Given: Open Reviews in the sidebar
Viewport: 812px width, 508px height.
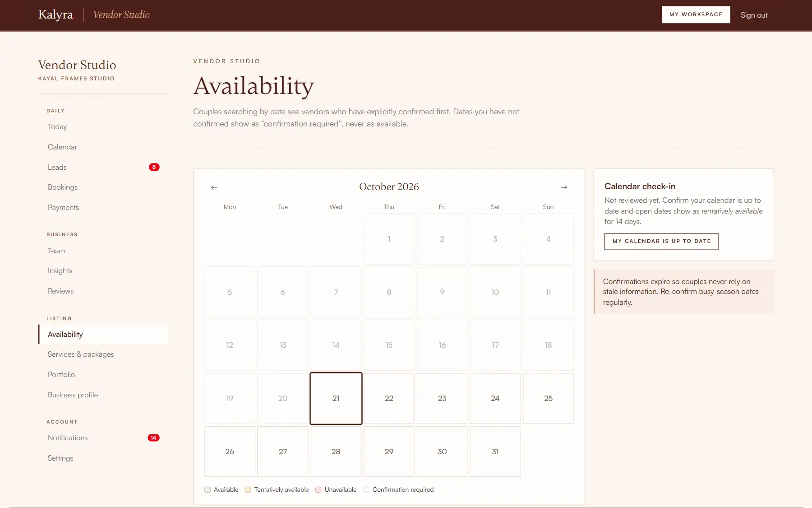Looking at the screenshot, I should [x=103, y=291].
